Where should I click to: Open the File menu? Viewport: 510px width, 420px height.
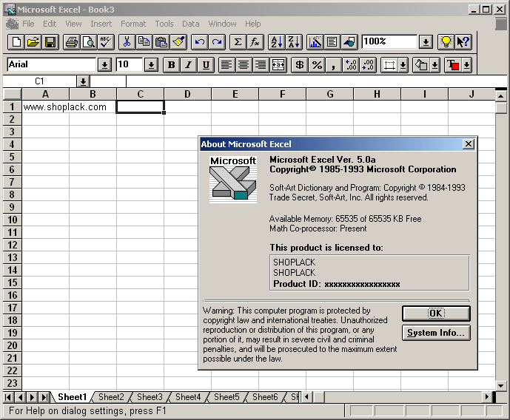click(x=28, y=24)
